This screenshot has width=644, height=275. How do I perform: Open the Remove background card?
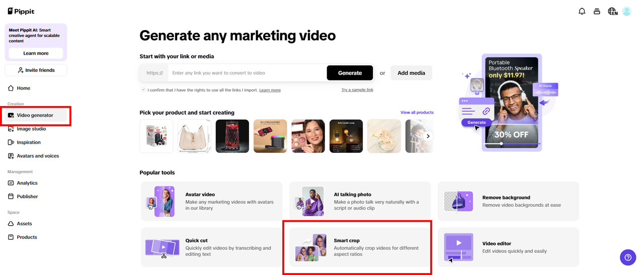coord(508,201)
